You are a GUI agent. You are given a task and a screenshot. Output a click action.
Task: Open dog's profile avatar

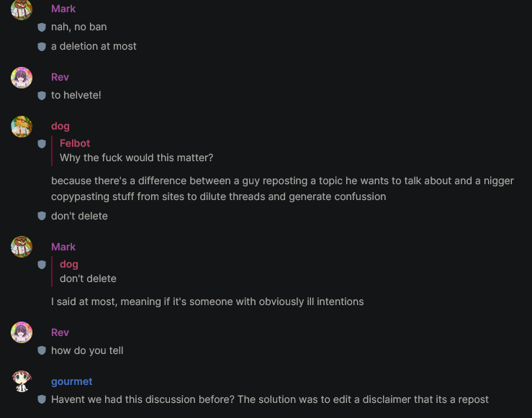(22, 127)
